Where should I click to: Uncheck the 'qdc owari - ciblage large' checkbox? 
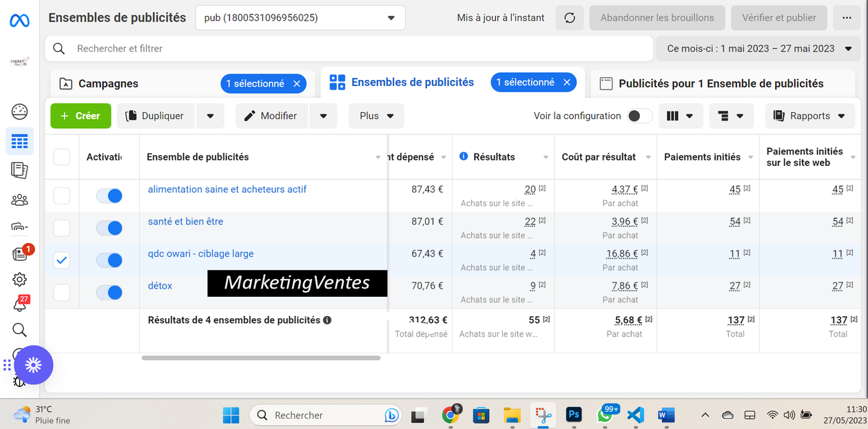pyautogui.click(x=62, y=260)
